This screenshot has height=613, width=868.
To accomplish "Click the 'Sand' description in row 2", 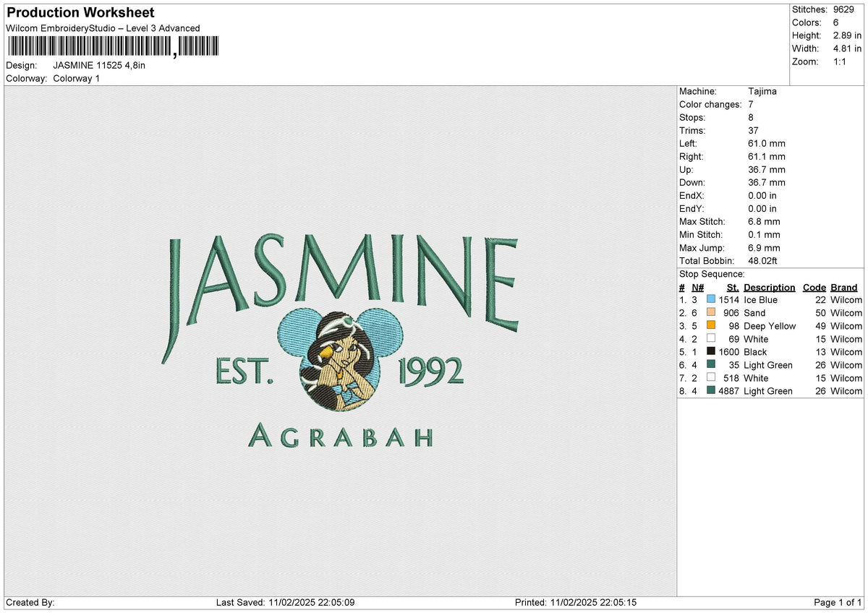I will click(x=754, y=313).
